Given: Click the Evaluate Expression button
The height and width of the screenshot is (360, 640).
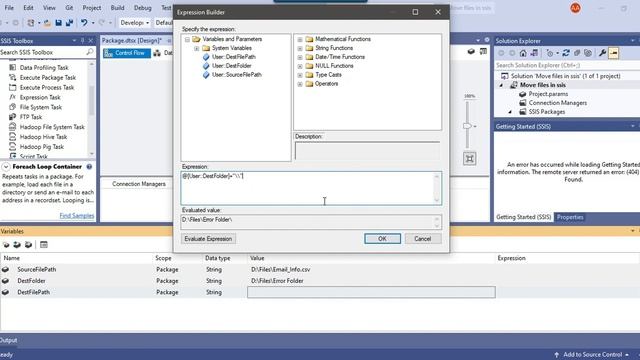Looking at the screenshot, I should tap(208, 239).
